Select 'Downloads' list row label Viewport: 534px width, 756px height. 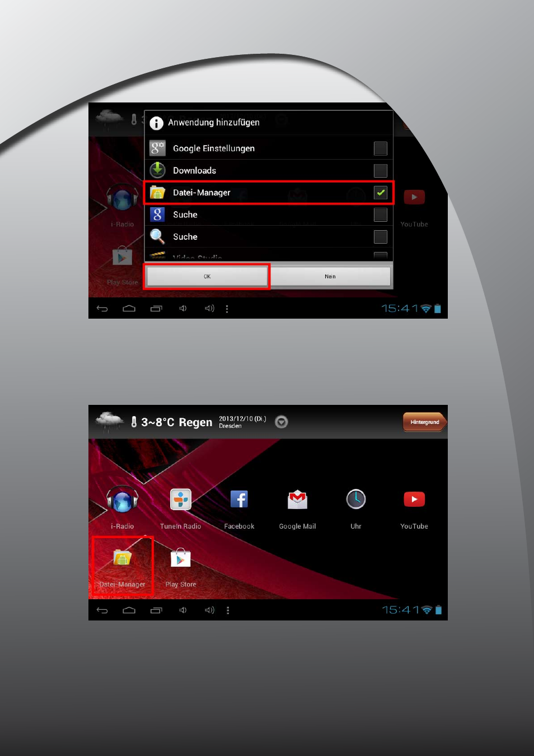coord(194,170)
